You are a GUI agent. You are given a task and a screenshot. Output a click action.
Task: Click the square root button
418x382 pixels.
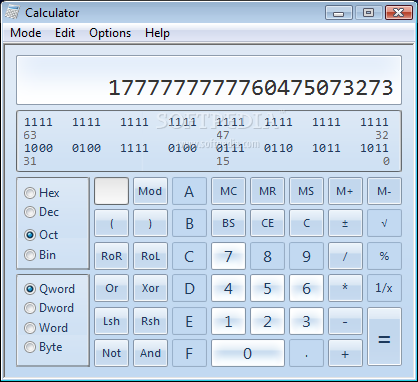pos(384,223)
